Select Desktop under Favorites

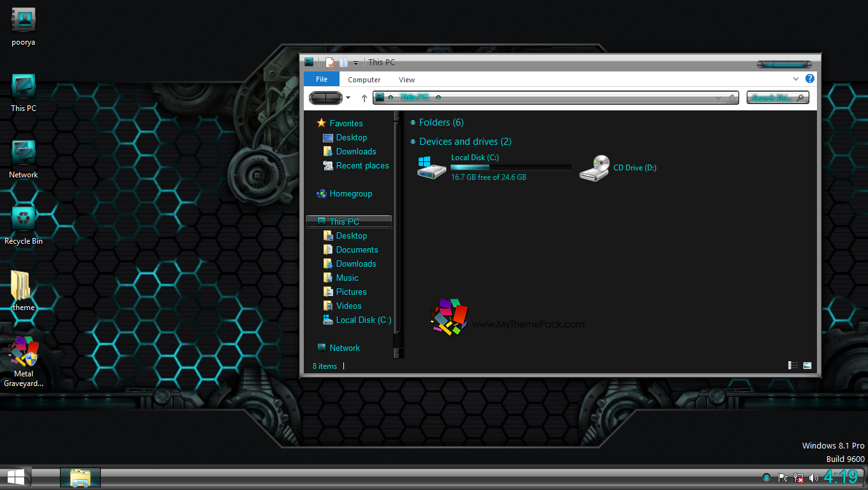[x=352, y=137]
